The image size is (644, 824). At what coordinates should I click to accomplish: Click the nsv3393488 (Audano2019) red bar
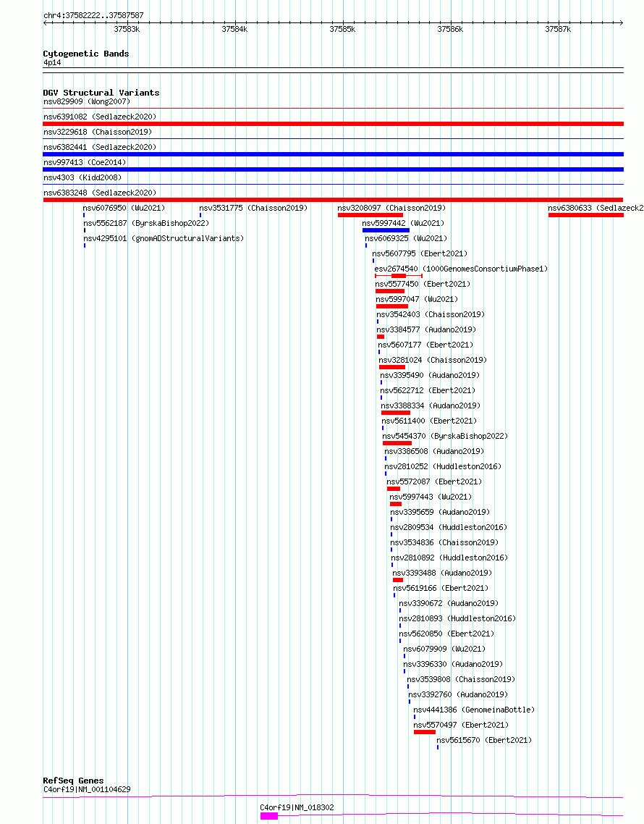point(398,580)
